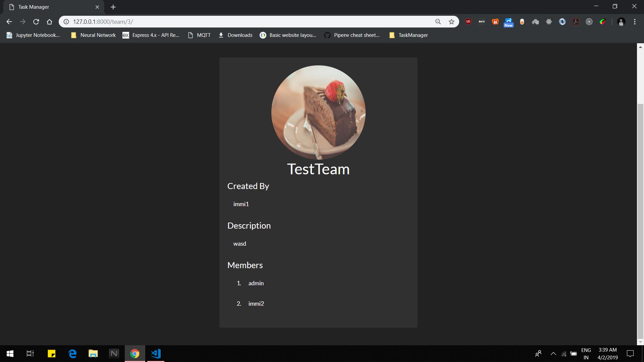Click the page vertical scrollbar
This screenshot has height=362, width=644.
click(640, 221)
